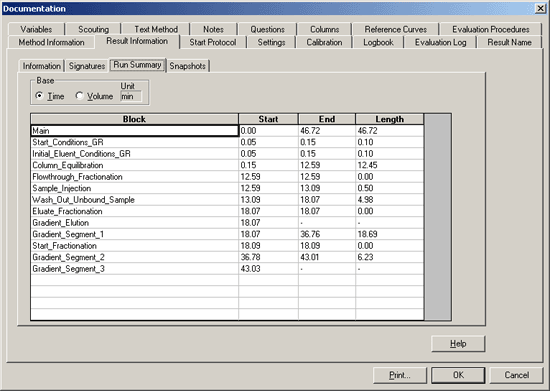
Task: Click the Cancel button
Action: point(516,375)
